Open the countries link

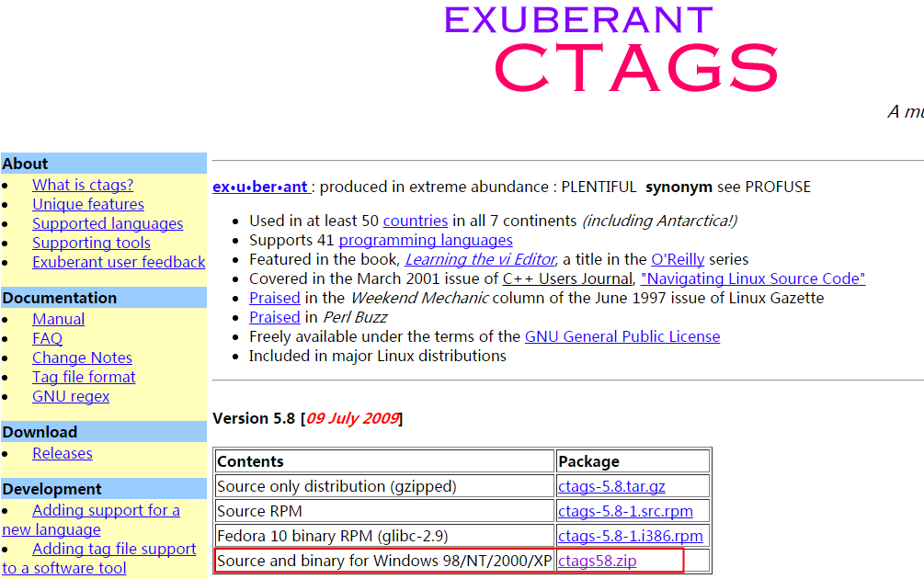416,221
